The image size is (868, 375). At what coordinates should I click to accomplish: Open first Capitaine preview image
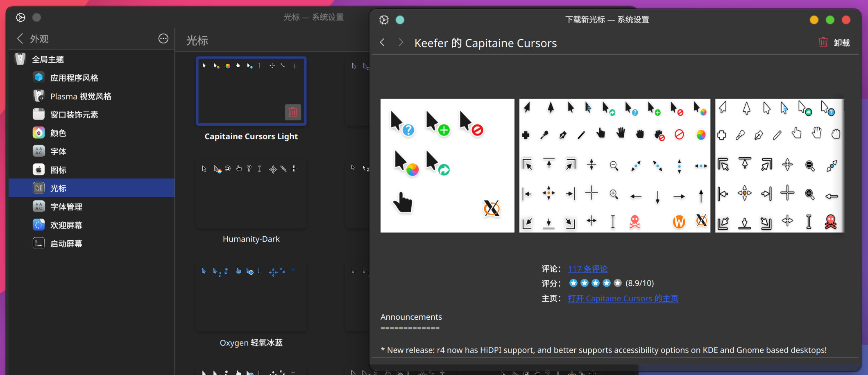click(x=447, y=165)
